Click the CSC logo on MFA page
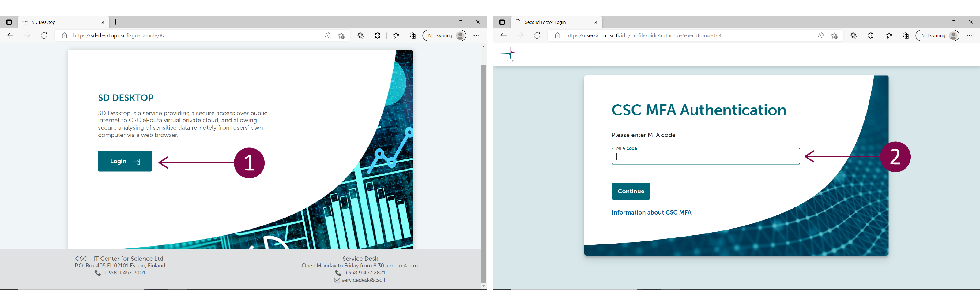 tap(510, 55)
